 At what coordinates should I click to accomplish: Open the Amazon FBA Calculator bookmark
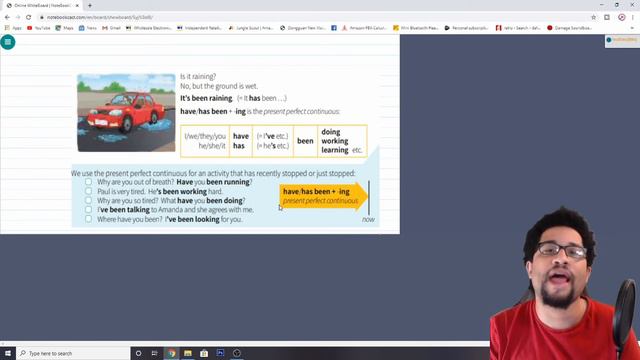[x=364, y=28]
